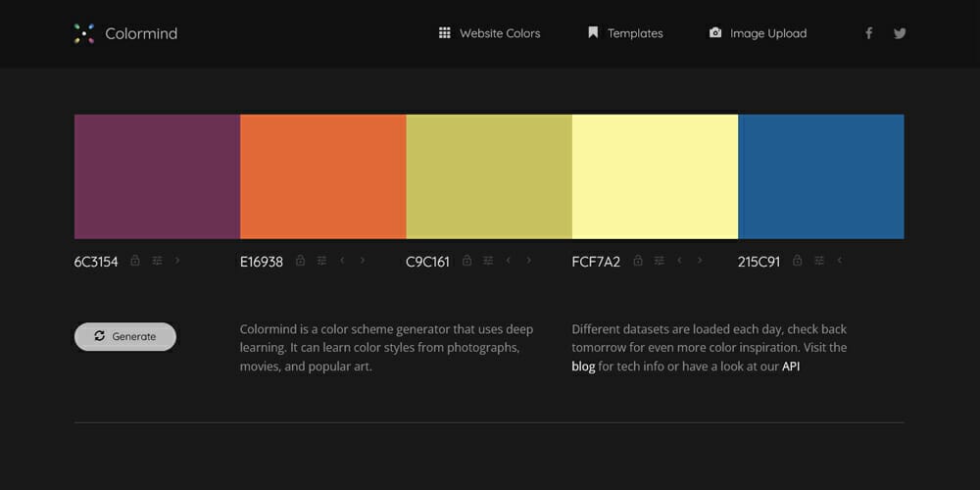The image size is (980, 490).
Task: Click the 215C91 hex code
Action: coord(759,262)
